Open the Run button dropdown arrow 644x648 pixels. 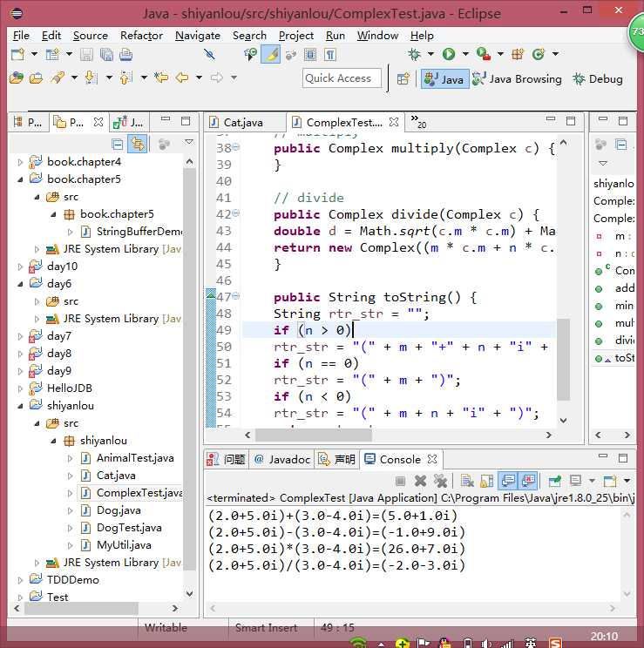(x=465, y=54)
